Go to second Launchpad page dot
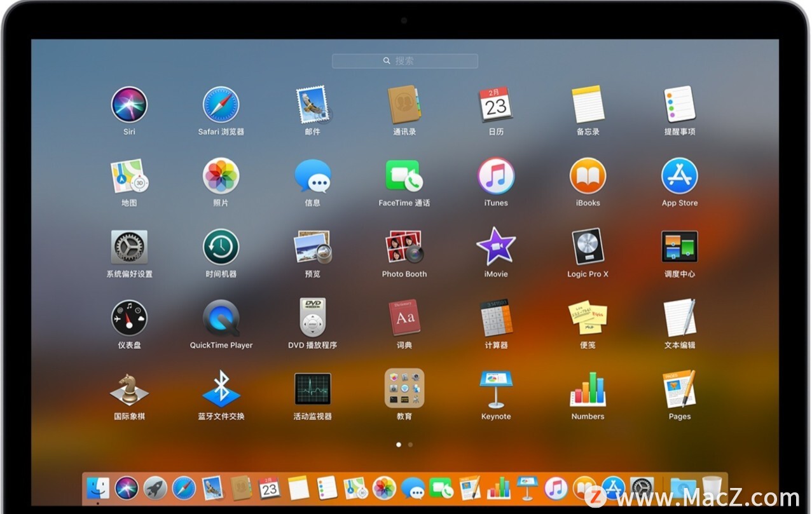The image size is (812, 514). [410, 445]
